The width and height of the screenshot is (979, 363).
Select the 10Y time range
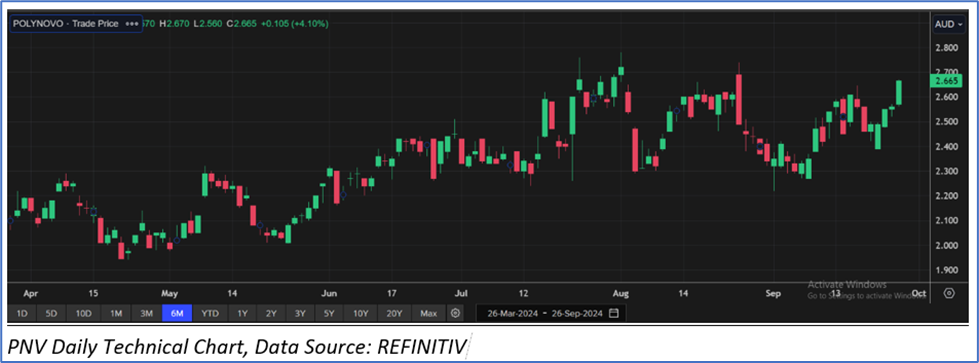click(x=360, y=313)
